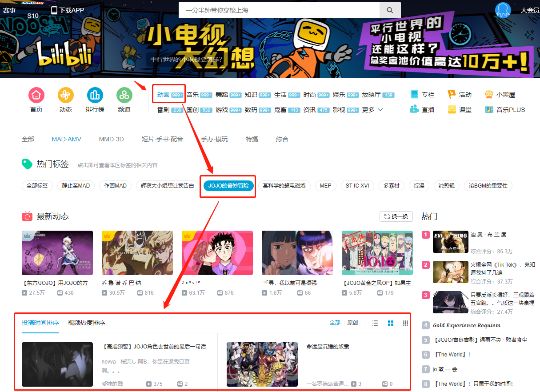Open the 排行榜 ranking icon
The width and height of the screenshot is (540, 392).
tap(95, 95)
